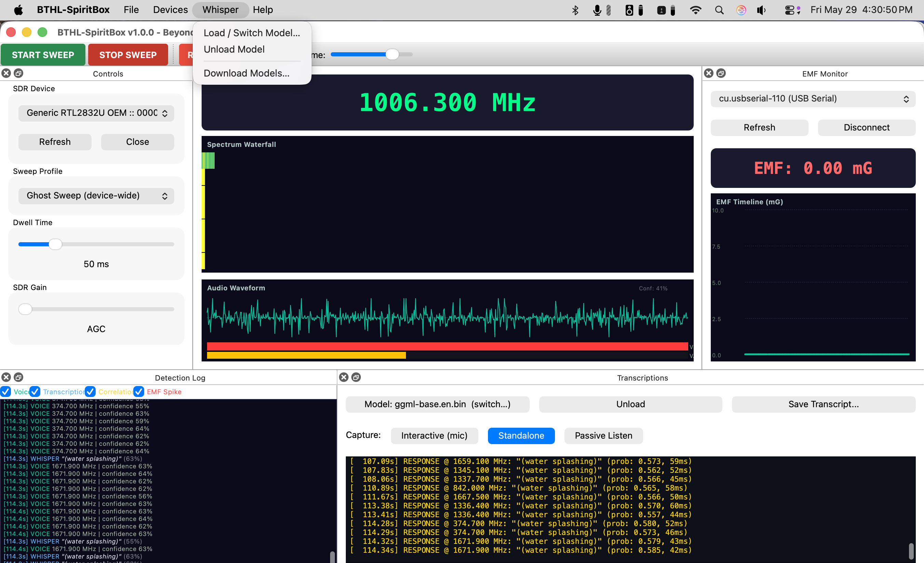Close the EMF Monitor panel
This screenshot has width=924, height=563.
(708, 73)
